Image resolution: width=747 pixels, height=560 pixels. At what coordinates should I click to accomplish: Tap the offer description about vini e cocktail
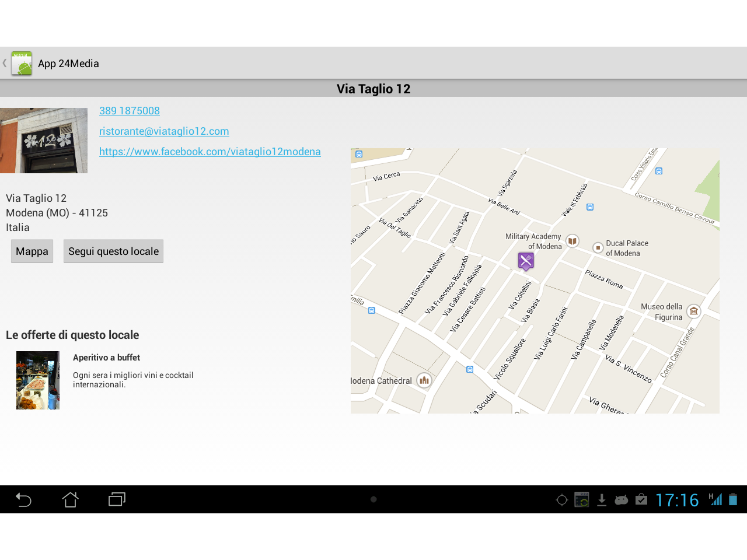coord(133,380)
